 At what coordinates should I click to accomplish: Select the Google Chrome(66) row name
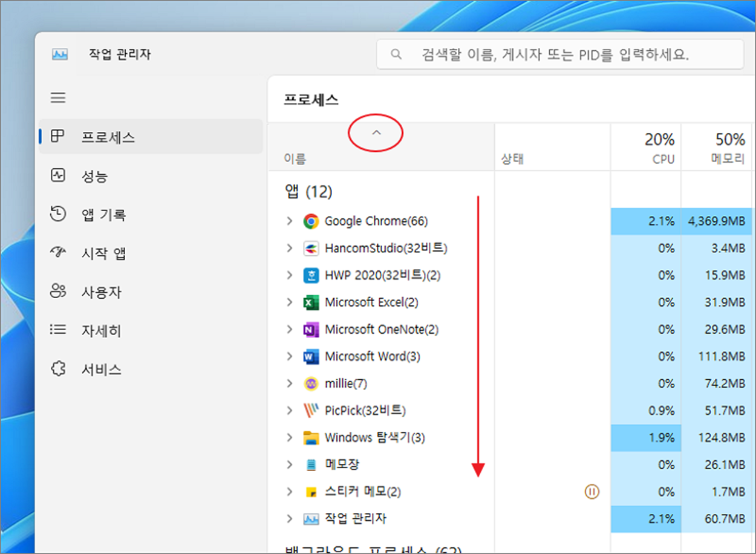click(x=376, y=221)
